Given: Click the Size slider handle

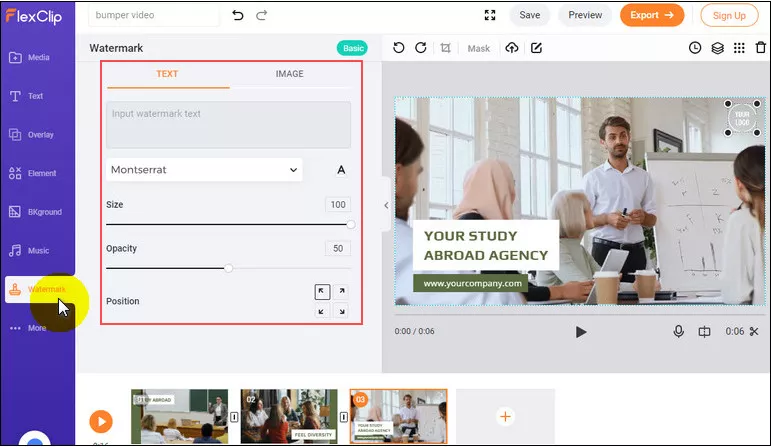Looking at the screenshot, I should (351, 225).
